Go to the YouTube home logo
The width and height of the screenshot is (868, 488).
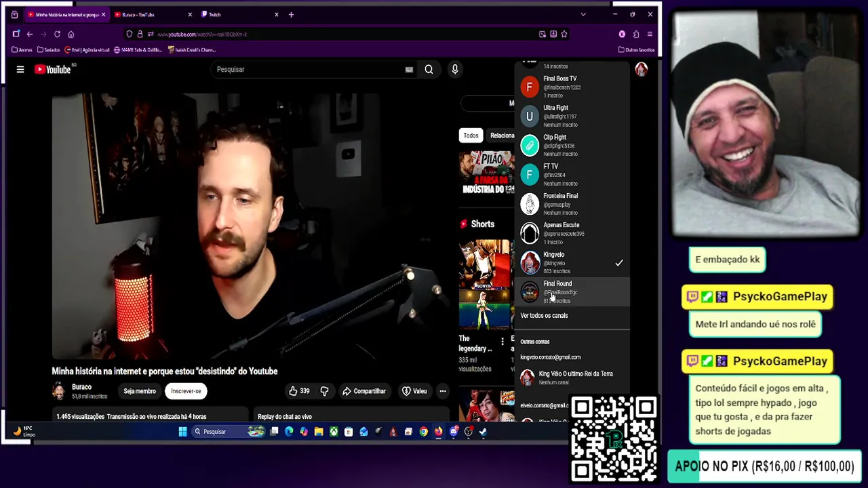tap(53, 69)
